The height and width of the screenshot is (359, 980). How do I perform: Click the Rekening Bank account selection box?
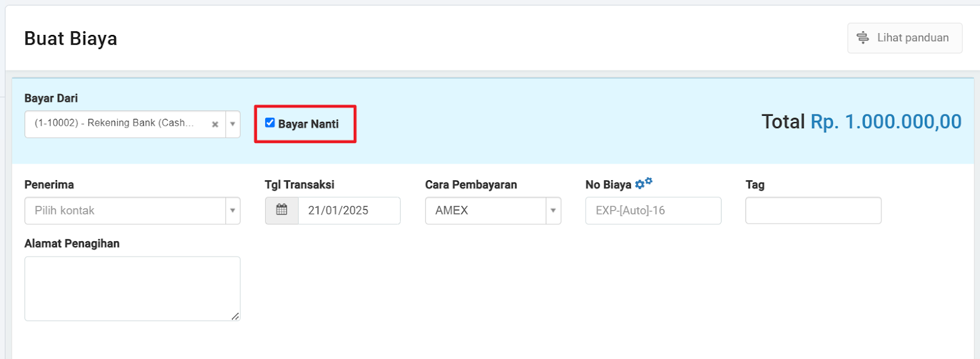(125, 124)
